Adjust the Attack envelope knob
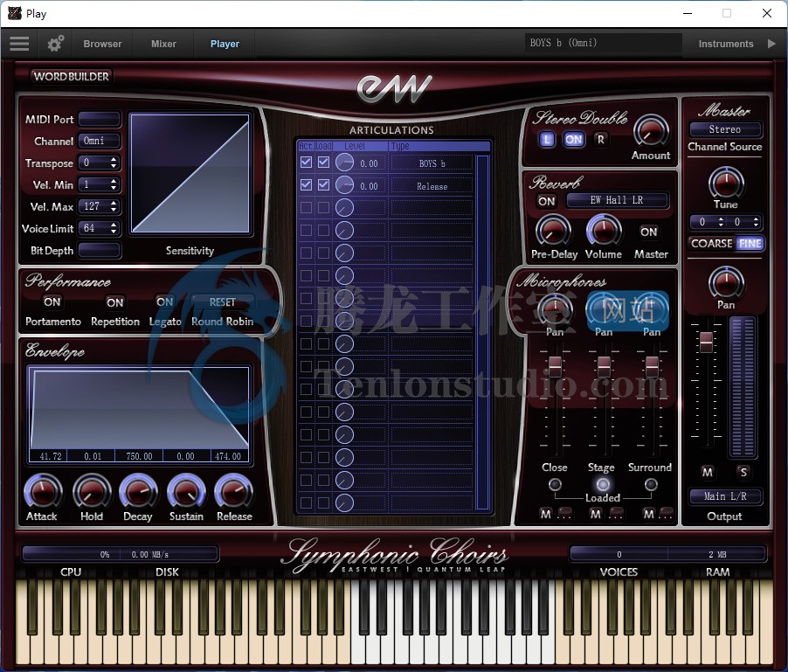Screen dimensions: 788x672 [43, 491]
